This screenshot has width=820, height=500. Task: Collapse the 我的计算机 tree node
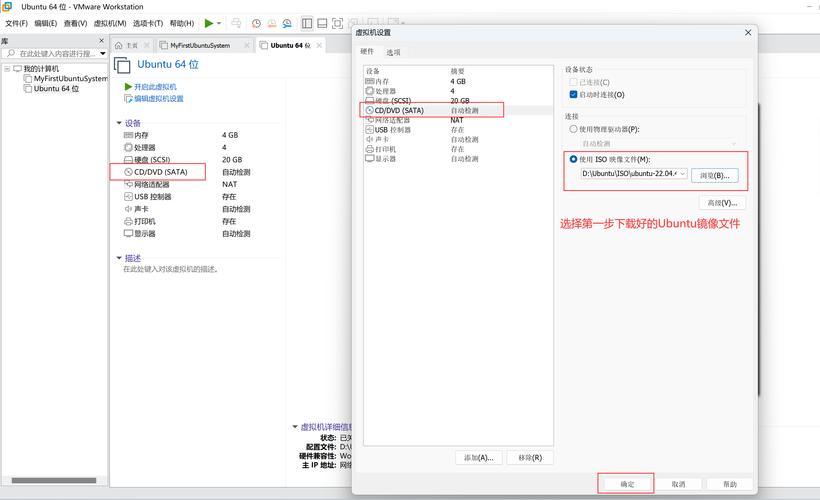tap(7, 69)
